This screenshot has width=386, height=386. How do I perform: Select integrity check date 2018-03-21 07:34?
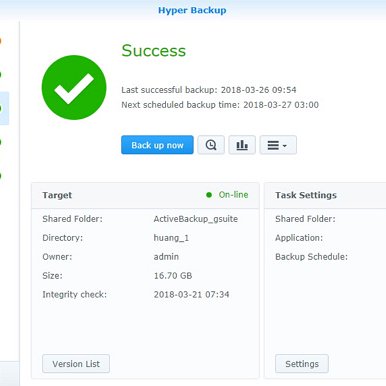191,295
